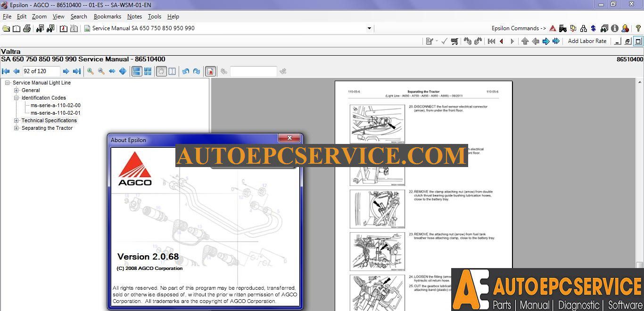This screenshot has height=311, width=644.
Task: Open the service manual document dropdown
Action: (x=369, y=28)
